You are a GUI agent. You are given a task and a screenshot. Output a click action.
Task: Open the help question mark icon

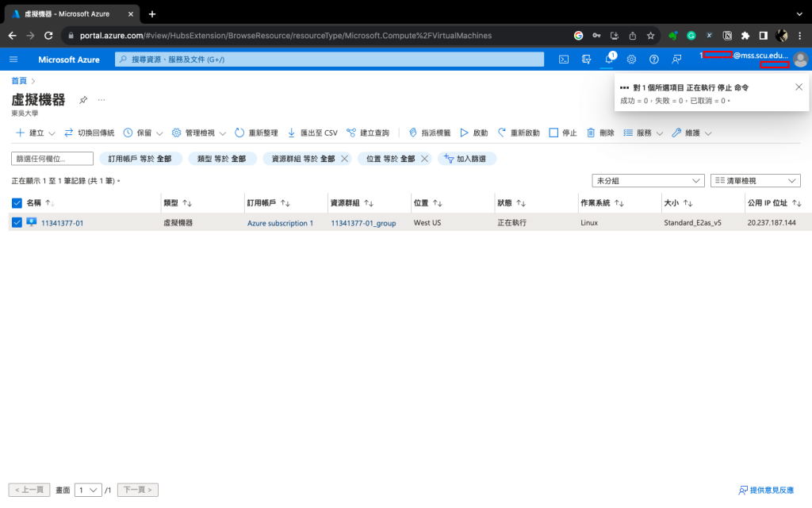click(x=654, y=59)
